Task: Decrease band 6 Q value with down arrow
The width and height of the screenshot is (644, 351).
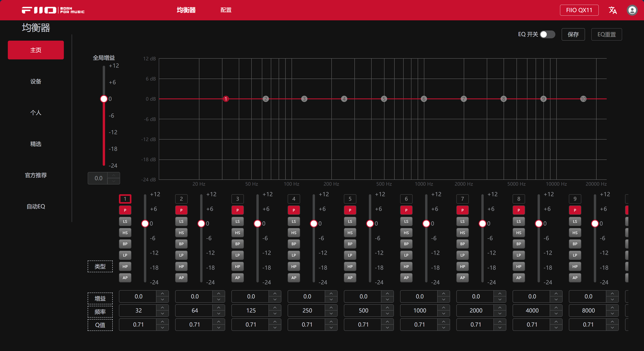Action: 444,328
